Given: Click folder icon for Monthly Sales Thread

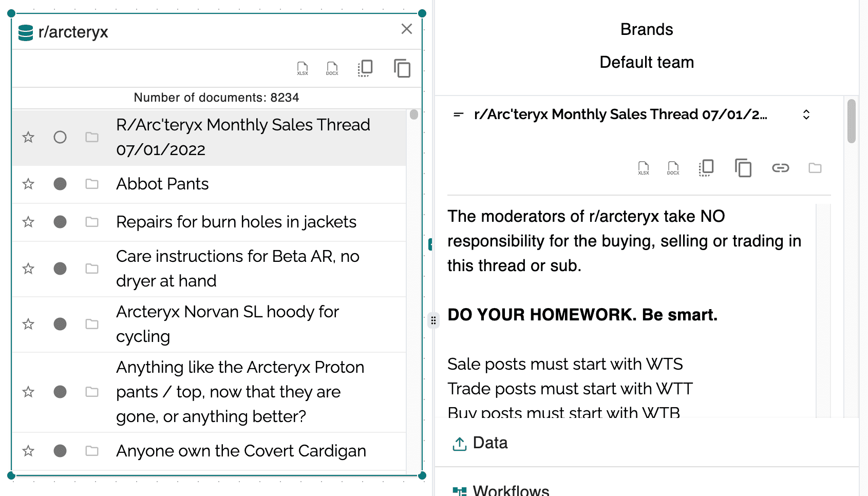Looking at the screenshot, I should (92, 137).
